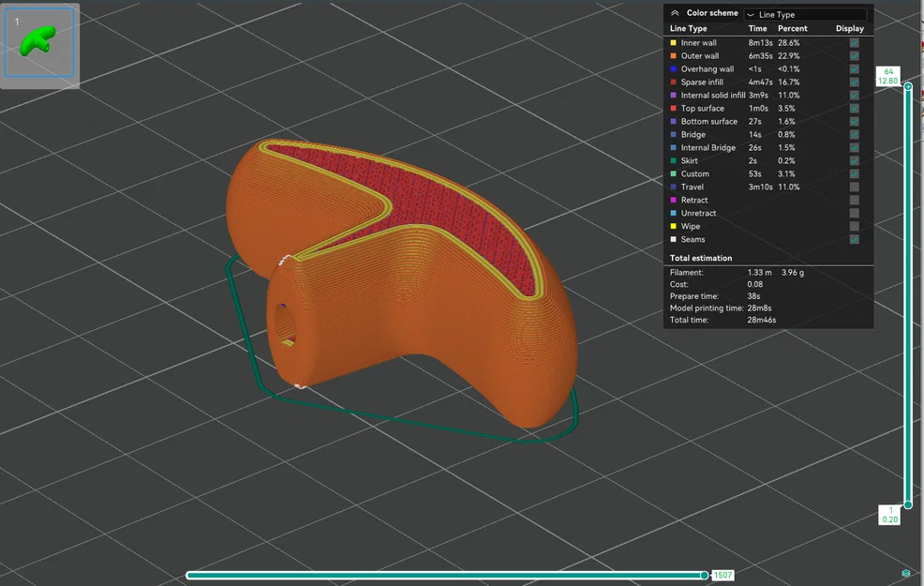Click the Outer wall orange color swatch
This screenshot has height=586, width=924.
tap(673, 56)
